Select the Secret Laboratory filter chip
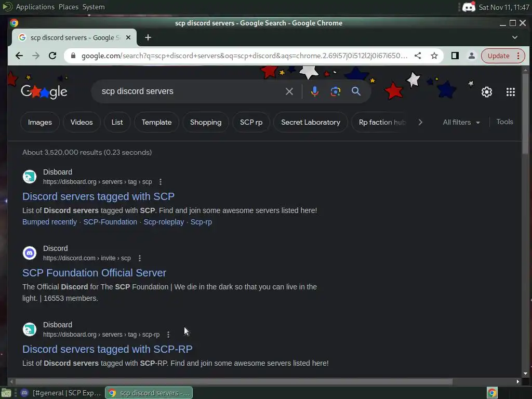532x399 pixels. 311,122
